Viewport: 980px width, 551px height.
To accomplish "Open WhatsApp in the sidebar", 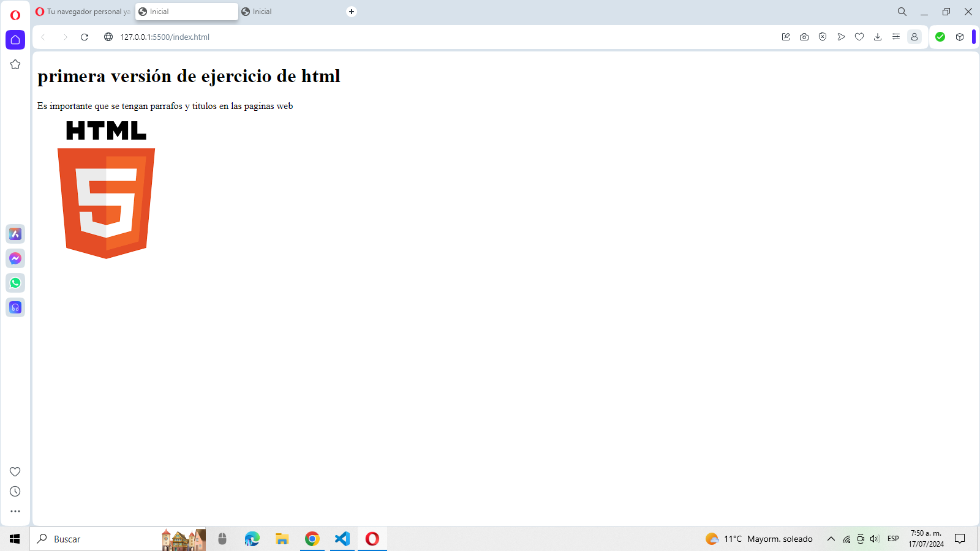I will point(15,283).
